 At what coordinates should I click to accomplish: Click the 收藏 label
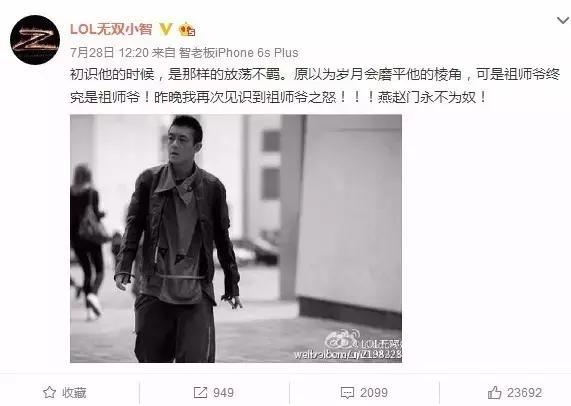74,393
